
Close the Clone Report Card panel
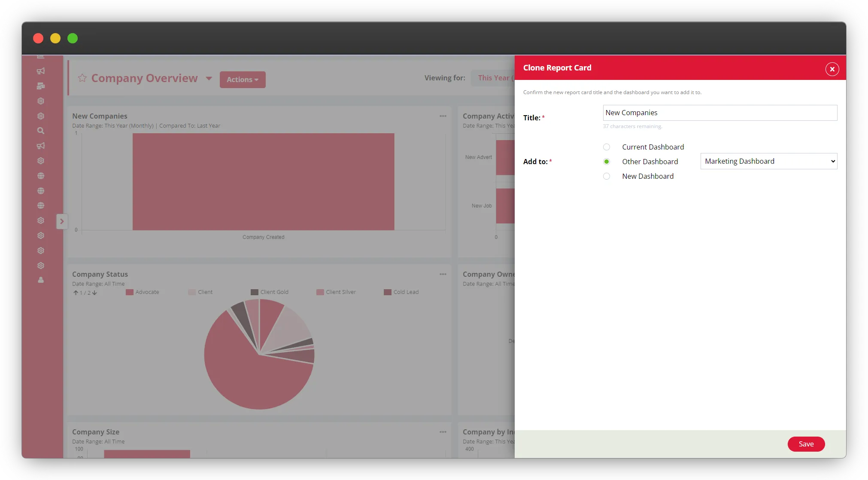pos(832,69)
